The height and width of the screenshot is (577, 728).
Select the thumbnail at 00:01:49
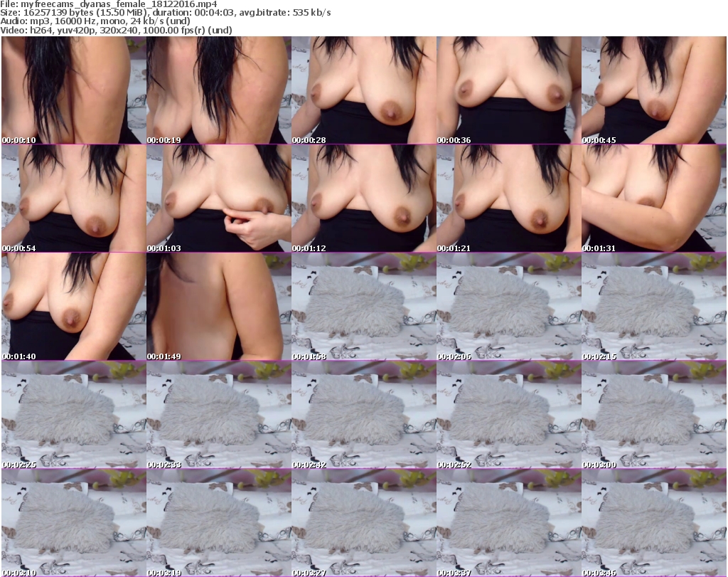[x=219, y=307]
